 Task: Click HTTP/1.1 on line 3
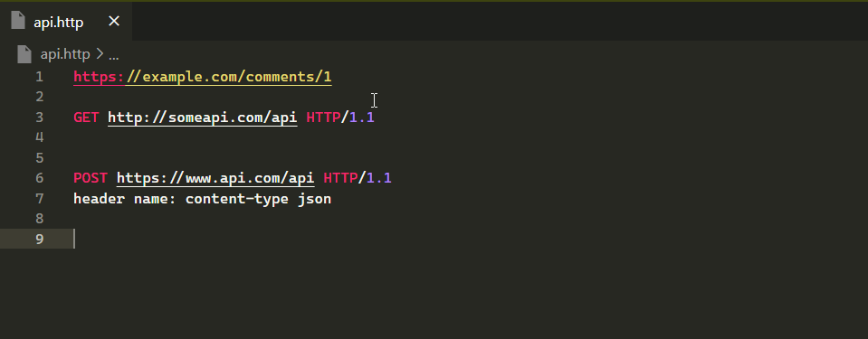[x=340, y=118]
